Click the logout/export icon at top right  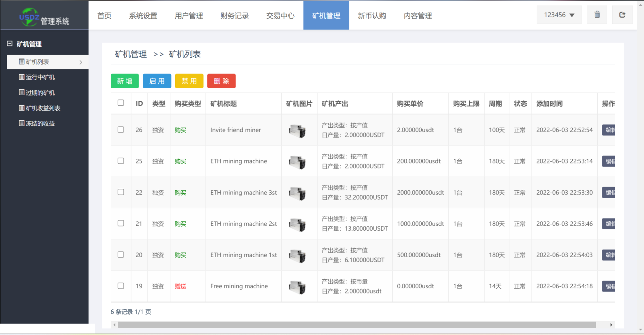[x=622, y=14]
